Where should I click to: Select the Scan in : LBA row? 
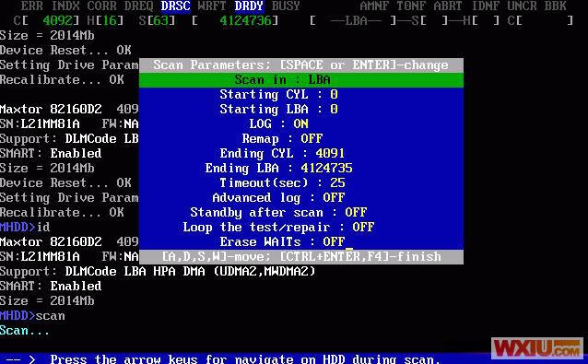301,79
